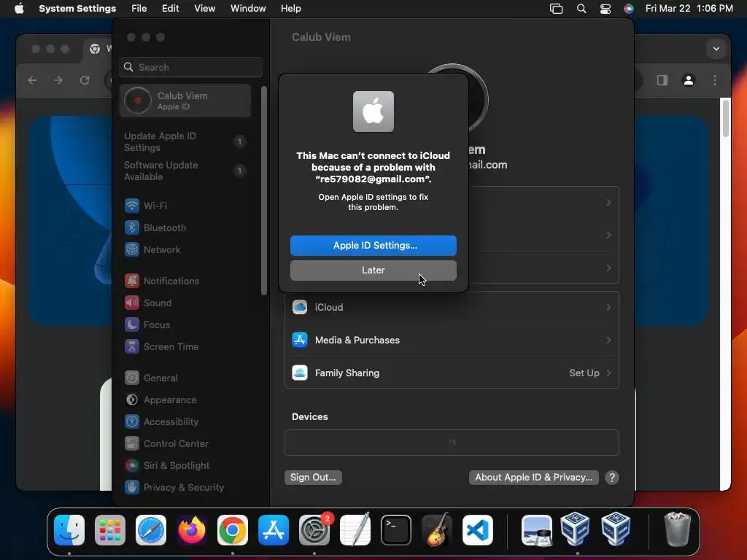Screen dimensions: 747x560
Task: Open TextEdit from the Dock
Action: pos(355,530)
